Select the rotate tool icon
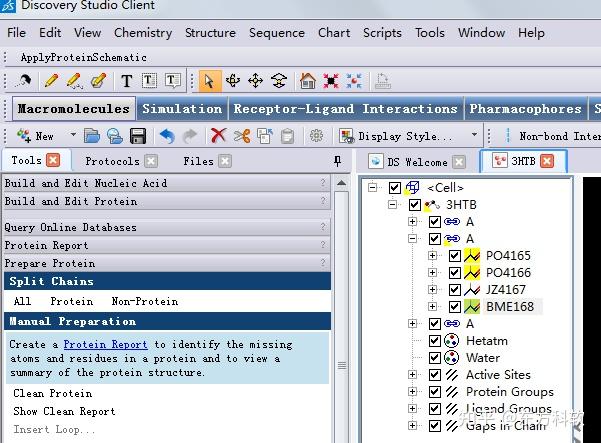 (x=233, y=81)
